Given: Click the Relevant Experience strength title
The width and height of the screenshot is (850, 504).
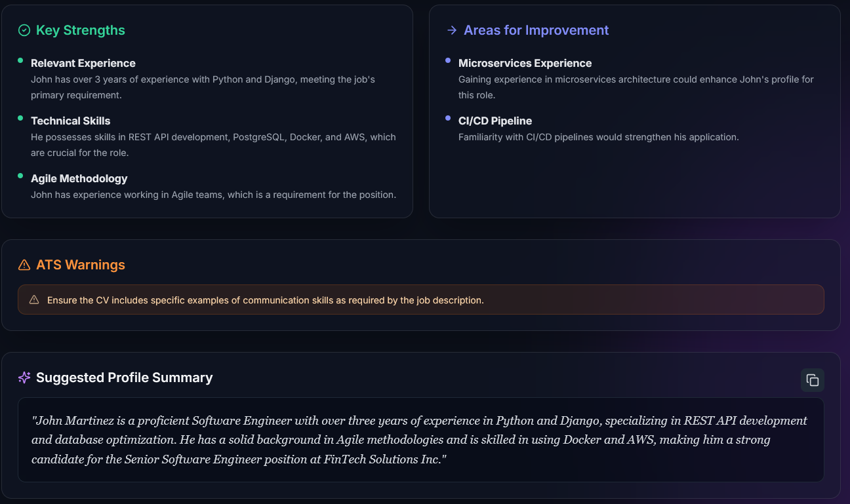Looking at the screenshot, I should (x=83, y=63).
